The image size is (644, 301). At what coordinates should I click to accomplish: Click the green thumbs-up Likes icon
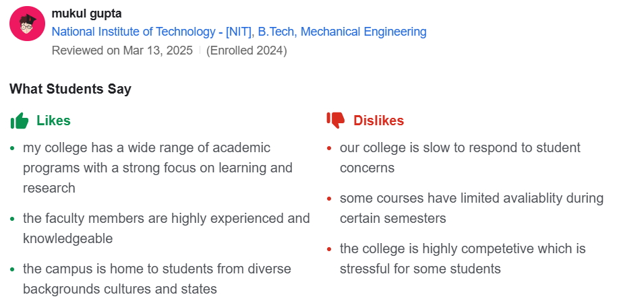pos(20,121)
